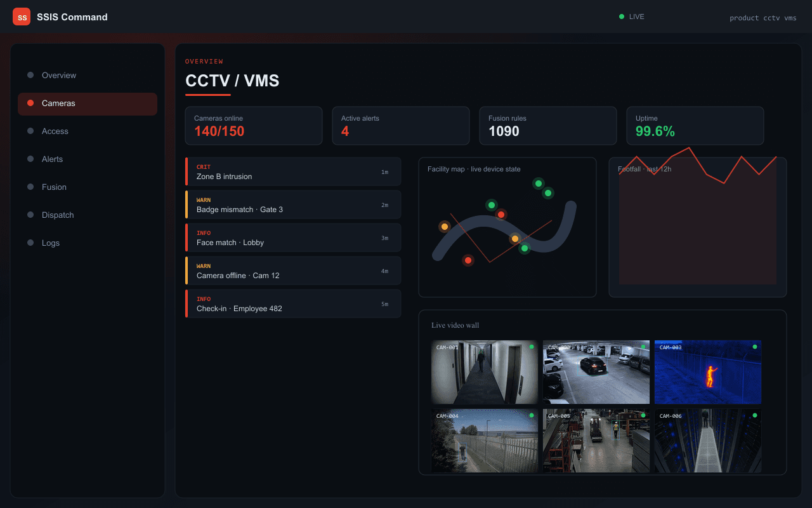Open the Active alerts card
812x508 pixels.
tap(401, 126)
